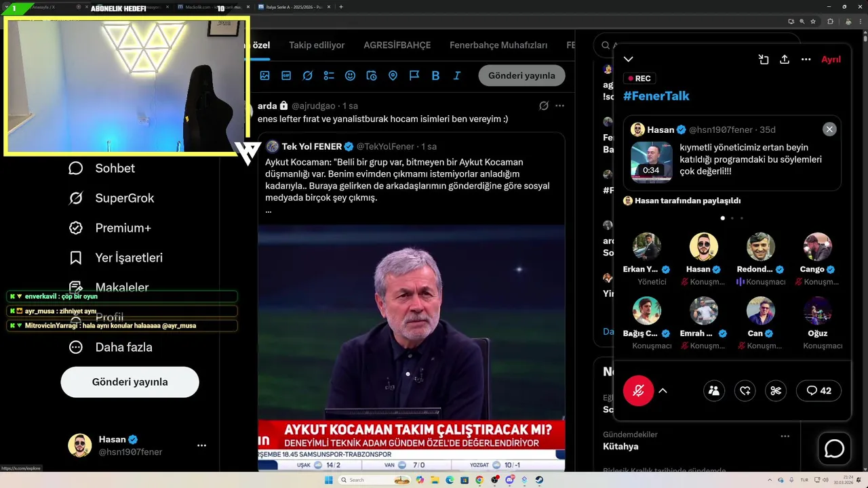The image size is (868, 488).
Task: Play the Aykut Kocaman video
Action: click(411, 348)
